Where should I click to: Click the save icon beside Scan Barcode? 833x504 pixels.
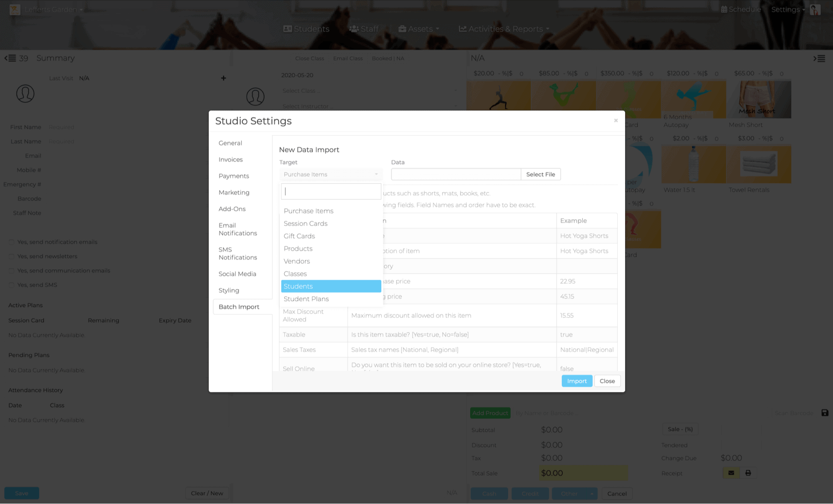(x=825, y=413)
